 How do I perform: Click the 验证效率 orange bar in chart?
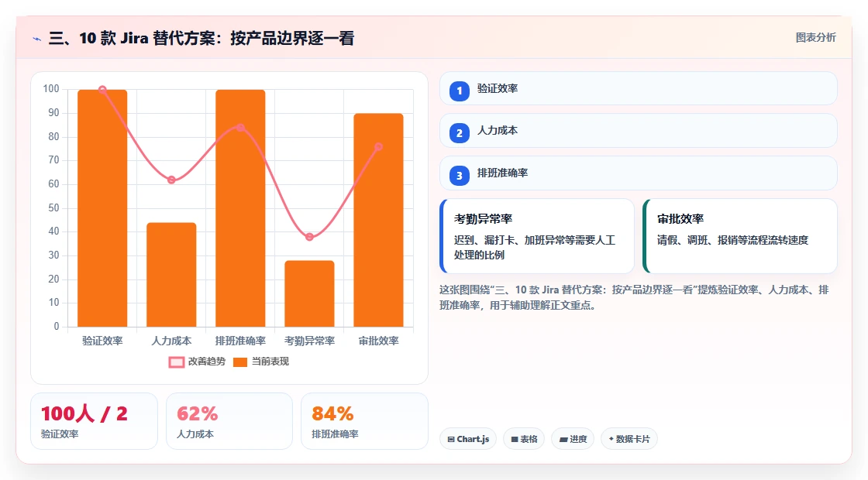click(102, 208)
